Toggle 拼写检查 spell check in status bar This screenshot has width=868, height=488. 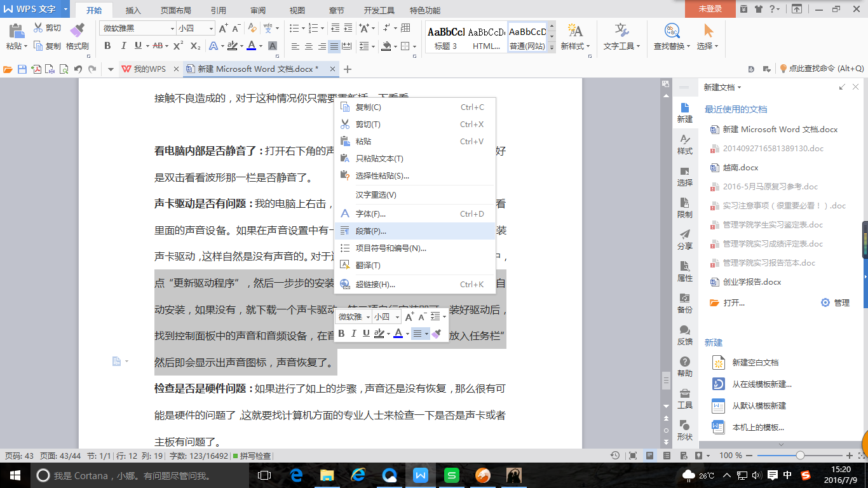pyautogui.click(x=252, y=456)
